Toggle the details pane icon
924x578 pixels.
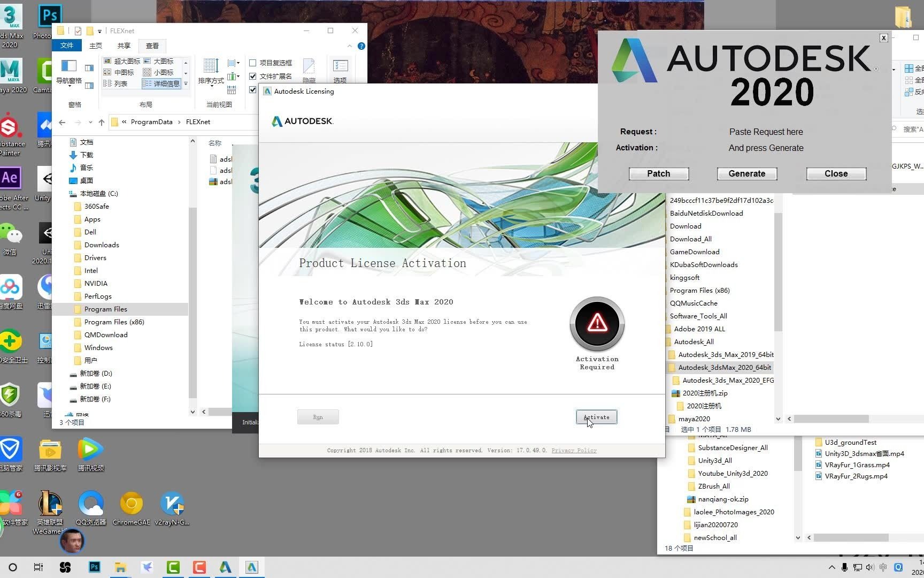click(89, 85)
